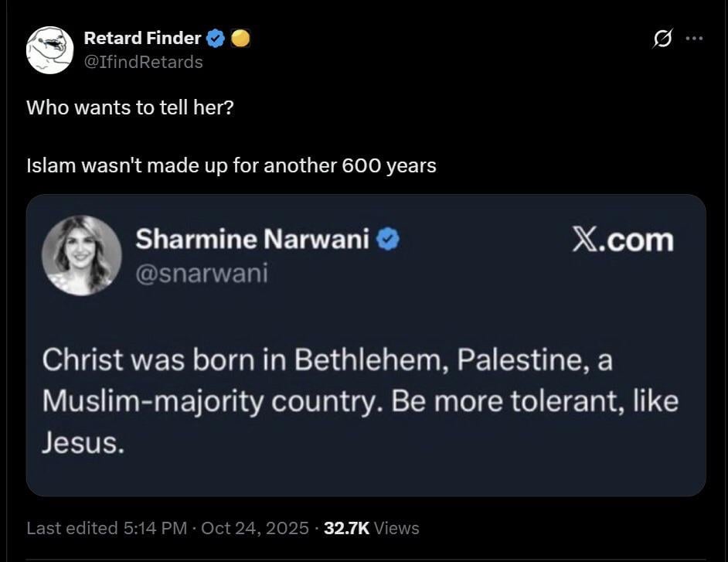Viewport: 728px width, 562px height.
Task: Click the word "Jesus." ending the quote
Action: pos(83,444)
